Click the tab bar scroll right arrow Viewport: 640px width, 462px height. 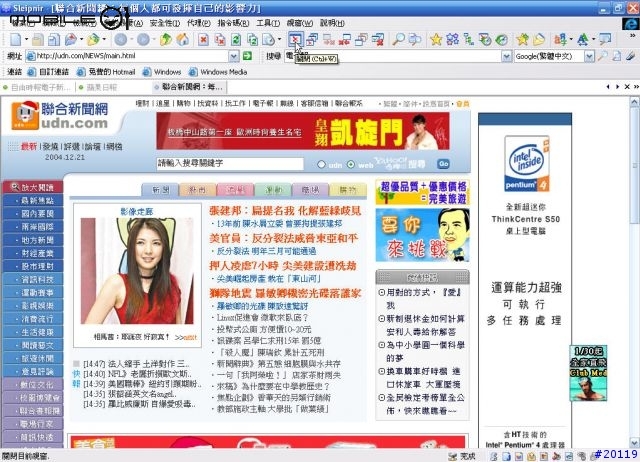pyautogui.click(x=617, y=87)
